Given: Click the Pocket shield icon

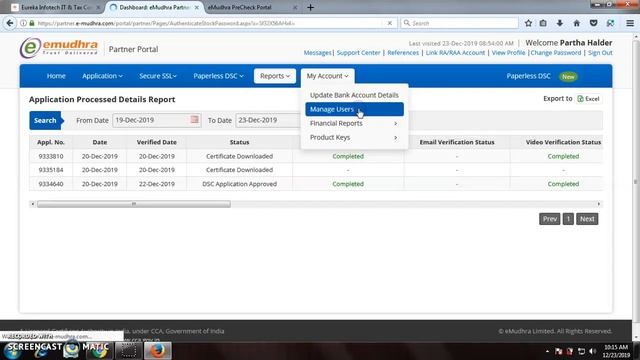Looking at the screenshot, I should [593, 23].
